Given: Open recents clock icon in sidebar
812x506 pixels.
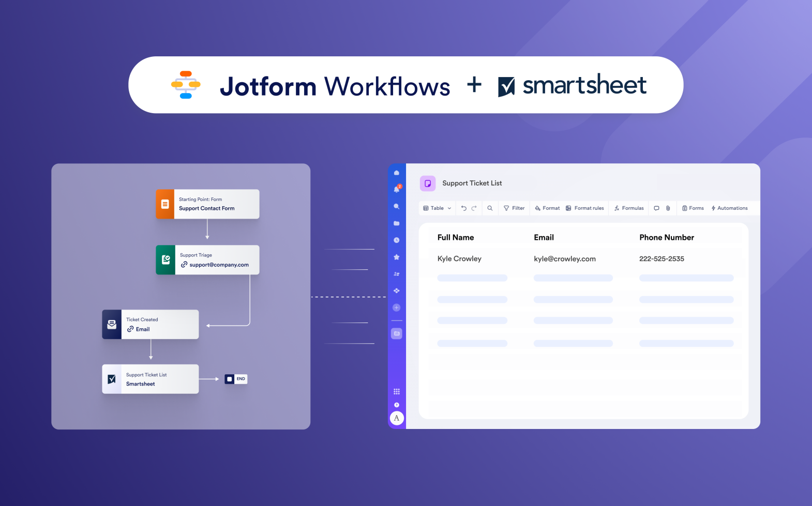Looking at the screenshot, I should pos(397,240).
